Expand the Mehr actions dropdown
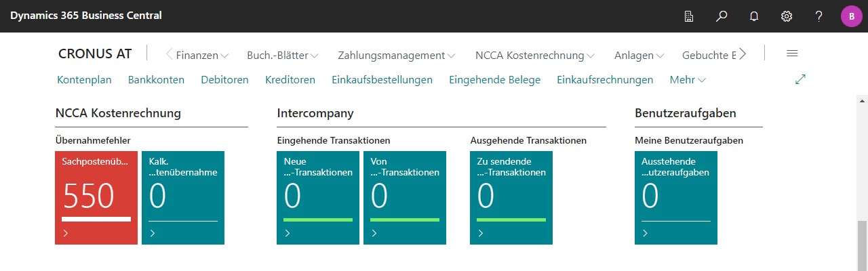 687,80
